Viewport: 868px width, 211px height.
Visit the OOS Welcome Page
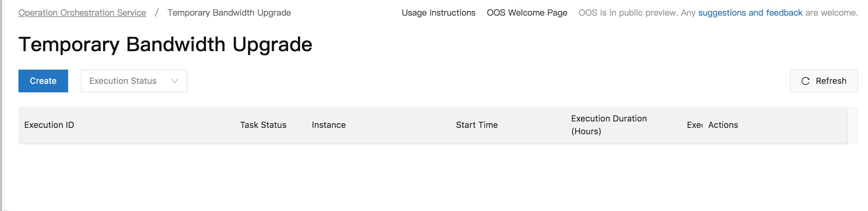(x=527, y=12)
